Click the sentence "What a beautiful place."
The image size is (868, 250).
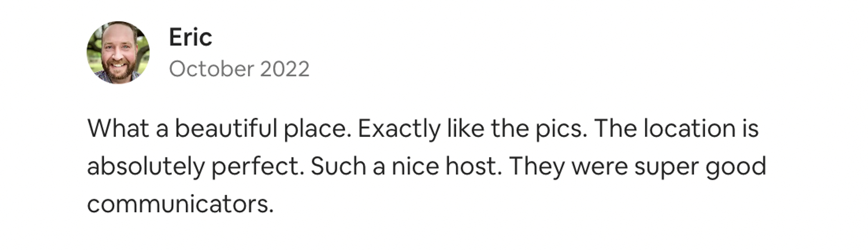coord(219,129)
